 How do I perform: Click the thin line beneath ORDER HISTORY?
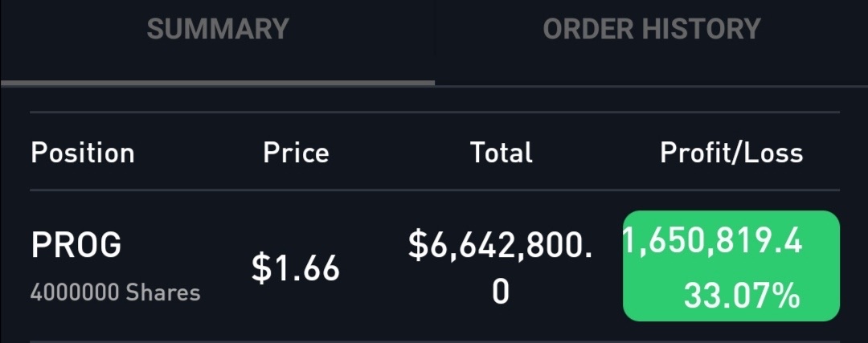click(x=651, y=85)
